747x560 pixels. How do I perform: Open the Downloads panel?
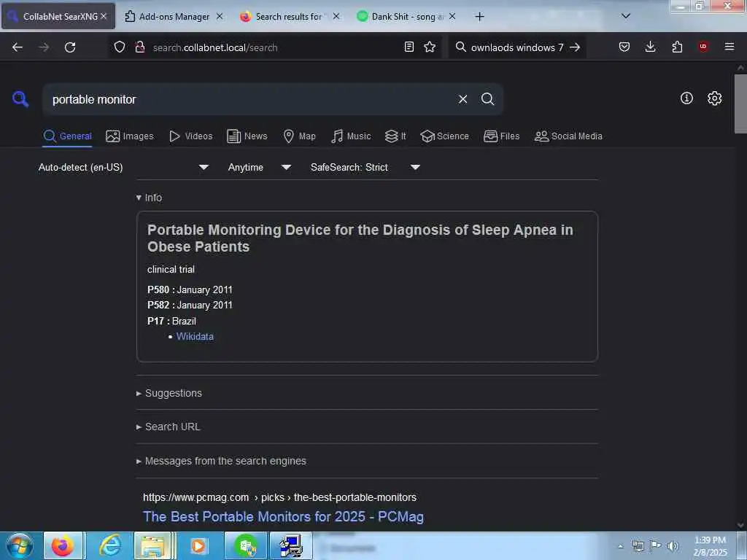coord(650,47)
